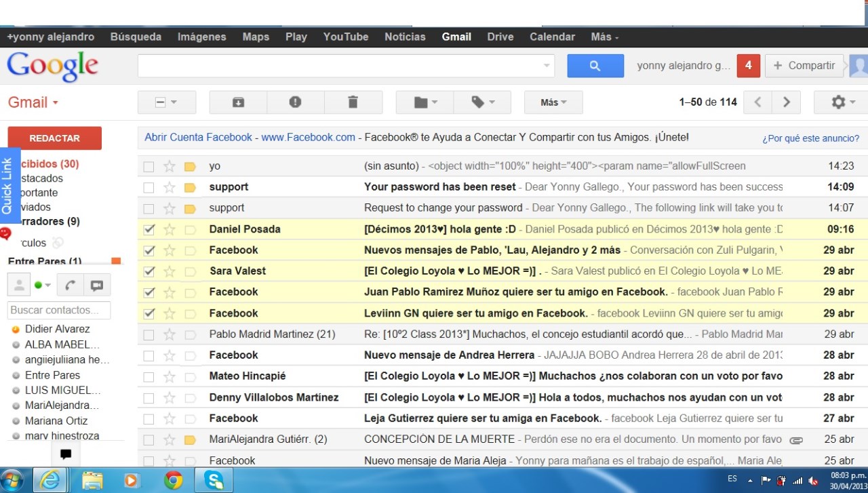Click the chat phone call icon

point(70,285)
